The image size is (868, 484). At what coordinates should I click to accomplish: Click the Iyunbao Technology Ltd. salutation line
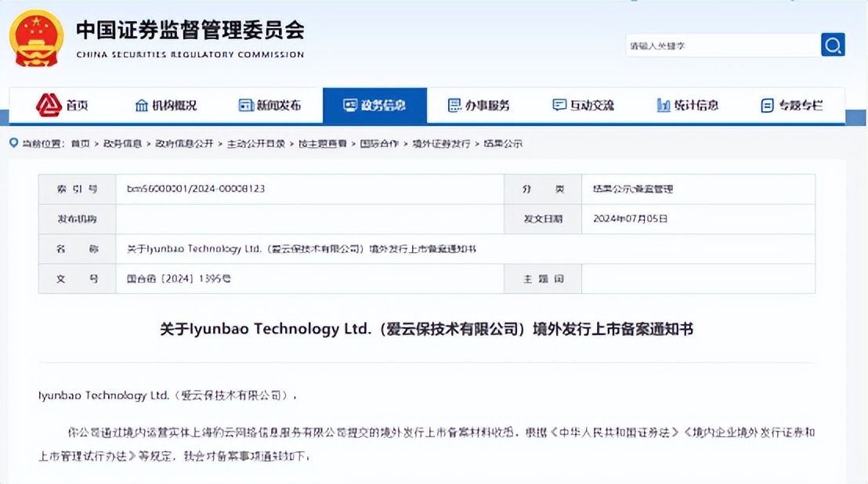coord(167,396)
